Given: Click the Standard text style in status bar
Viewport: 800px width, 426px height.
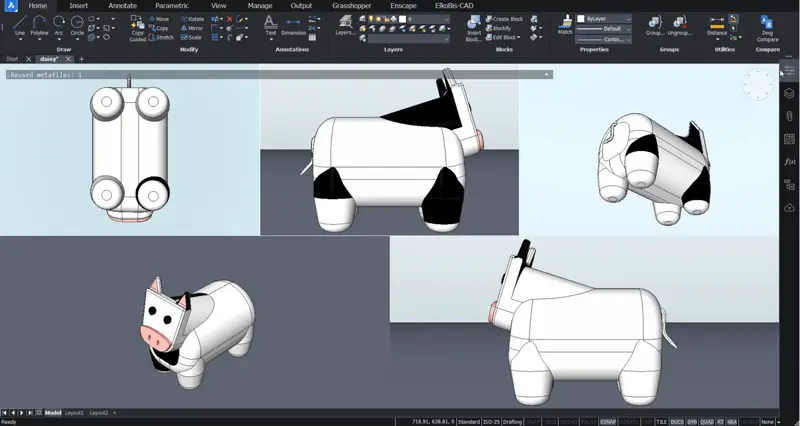Looking at the screenshot, I should pyautogui.click(x=468, y=422).
